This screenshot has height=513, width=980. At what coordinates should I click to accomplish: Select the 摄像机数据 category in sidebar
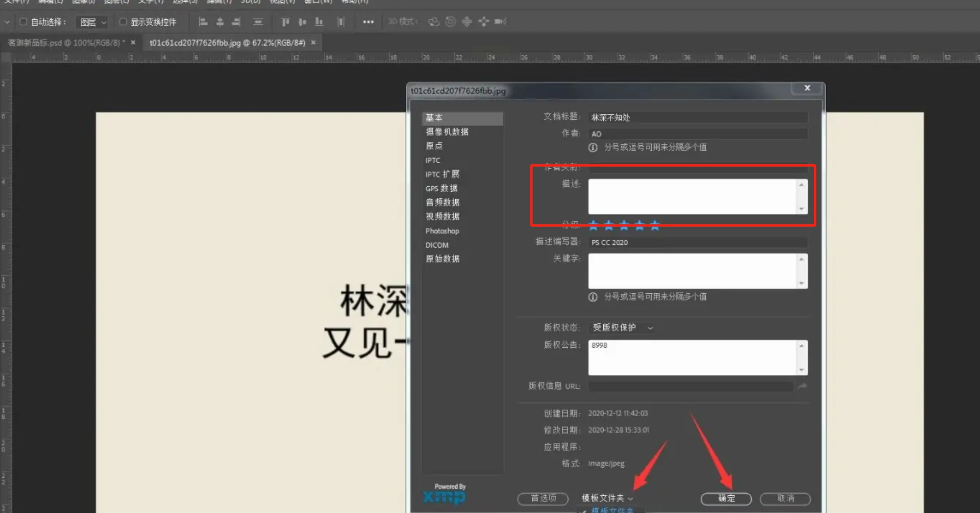tap(447, 132)
